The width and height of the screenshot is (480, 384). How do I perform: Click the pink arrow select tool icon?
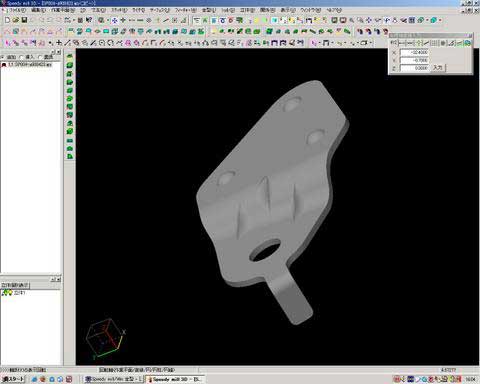tap(314, 43)
